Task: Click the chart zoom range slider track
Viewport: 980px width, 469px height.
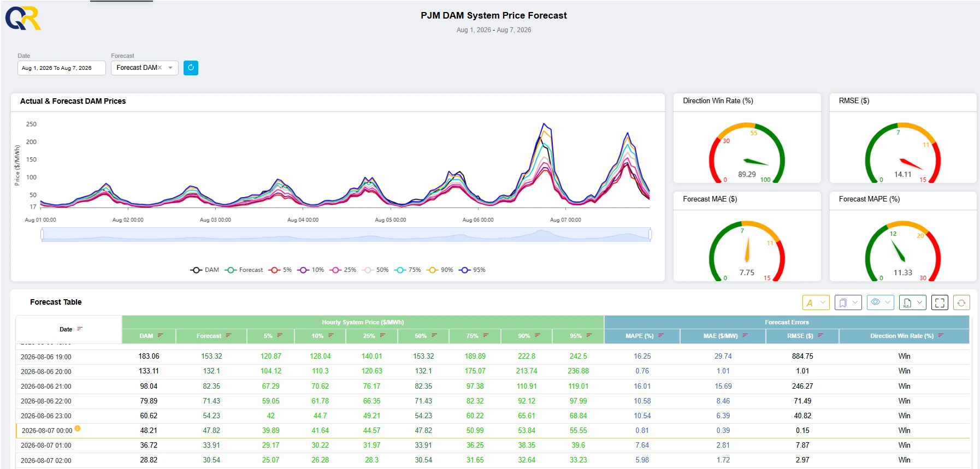Action: pos(346,235)
